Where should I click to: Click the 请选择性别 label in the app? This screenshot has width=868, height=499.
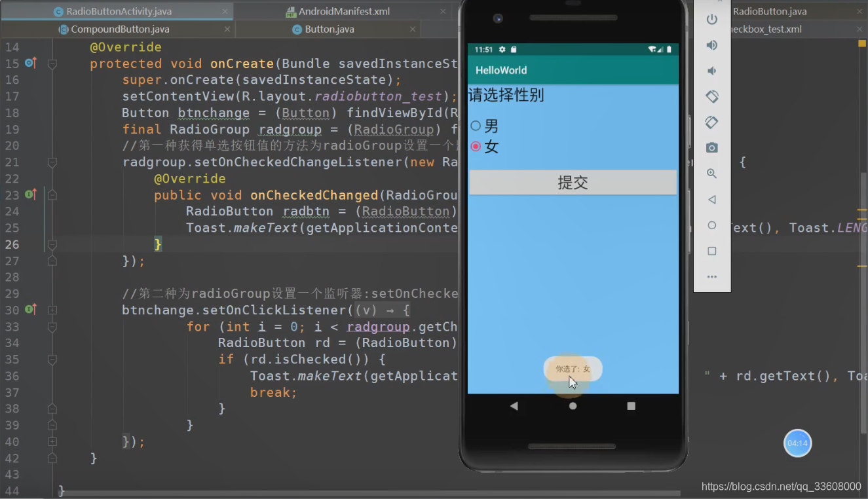pyautogui.click(x=506, y=96)
